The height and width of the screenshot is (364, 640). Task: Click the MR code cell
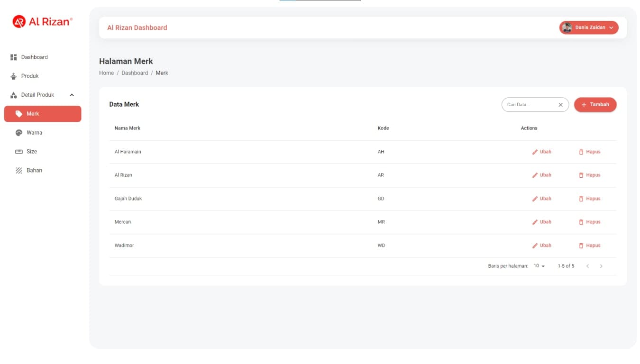click(x=381, y=222)
